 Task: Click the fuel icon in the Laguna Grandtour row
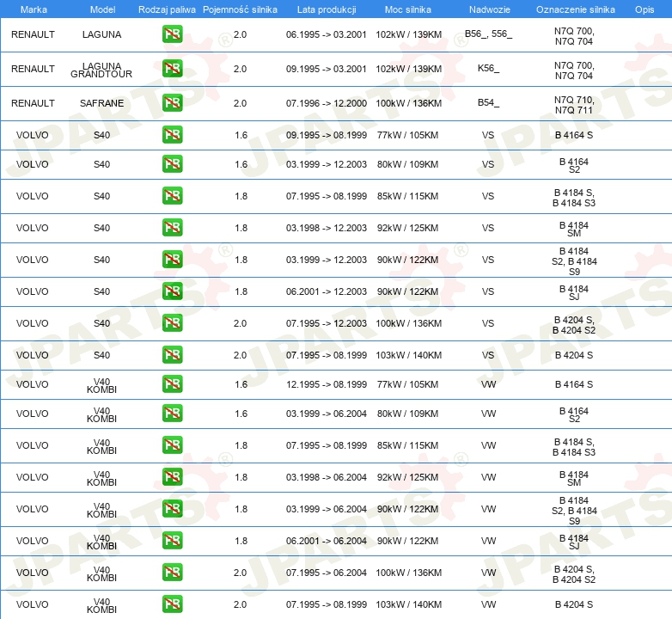tap(172, 69)
